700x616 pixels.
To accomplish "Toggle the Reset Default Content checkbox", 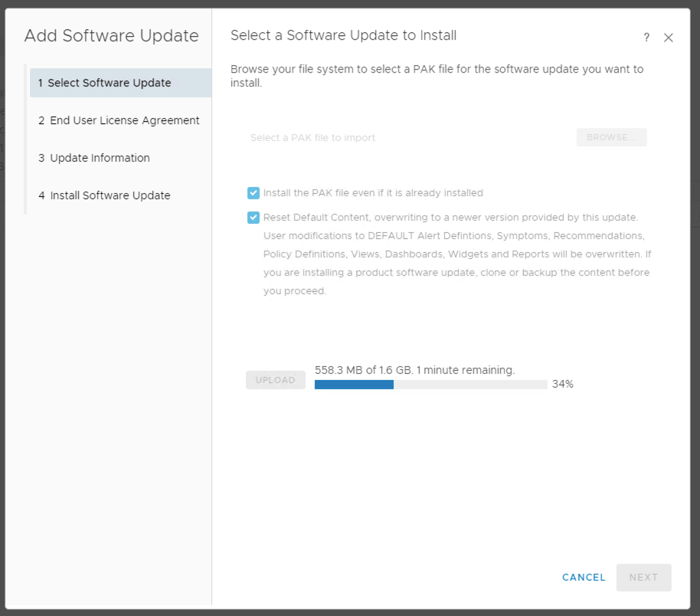I will coord(254,218).
